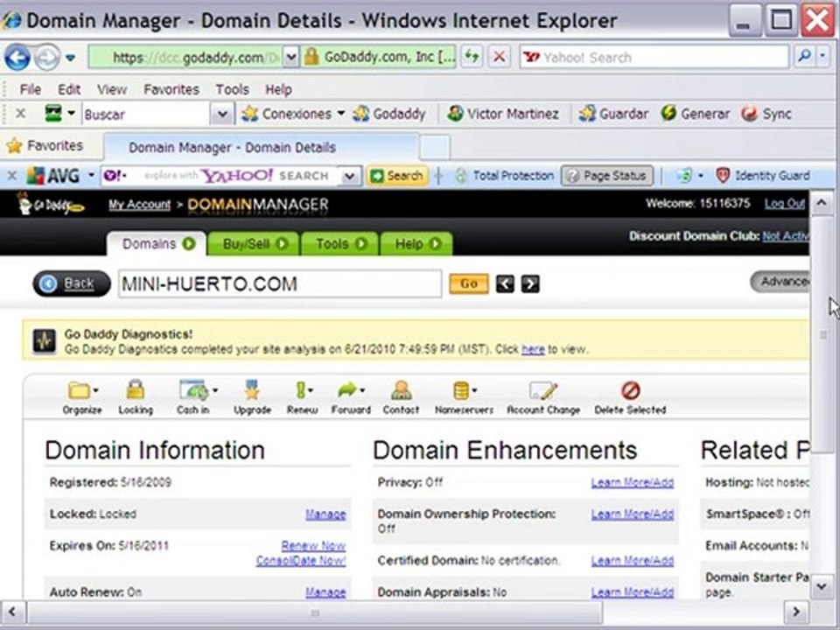Select the Domain Manager - Domain Details tab
The width and height of the screenshot is (840, 630).
[x=261, y=147]
